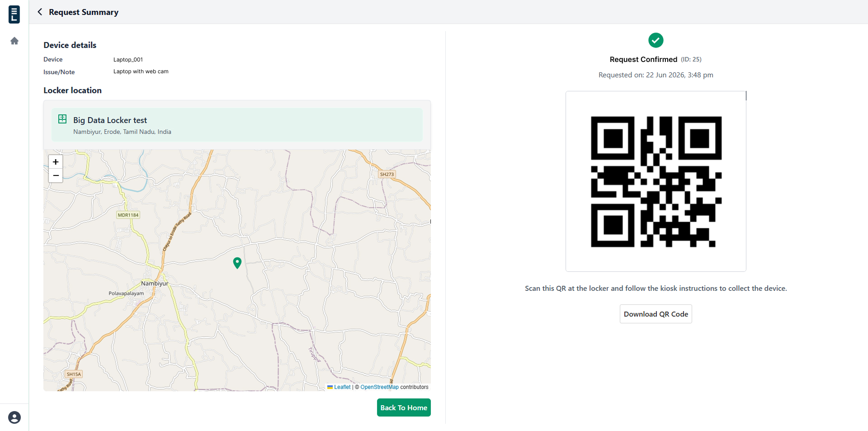Click the request ID '(ID: 25)'
Image resolution: width=868 pixels, height=431 pixels.
click(691, 59)
